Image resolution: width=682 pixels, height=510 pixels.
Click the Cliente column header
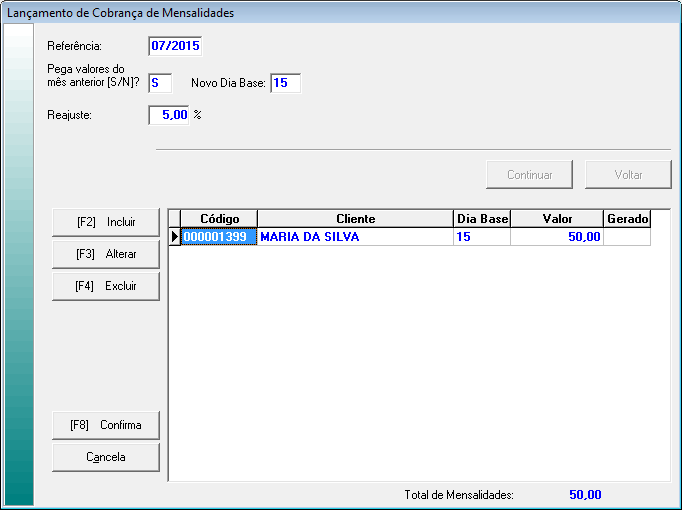[355, 218]
